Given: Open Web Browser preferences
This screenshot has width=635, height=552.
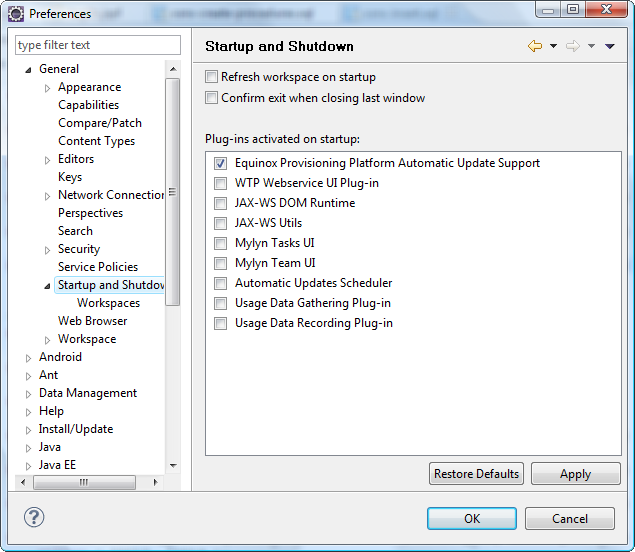Looking at the screenshot, I should [93, 321].
